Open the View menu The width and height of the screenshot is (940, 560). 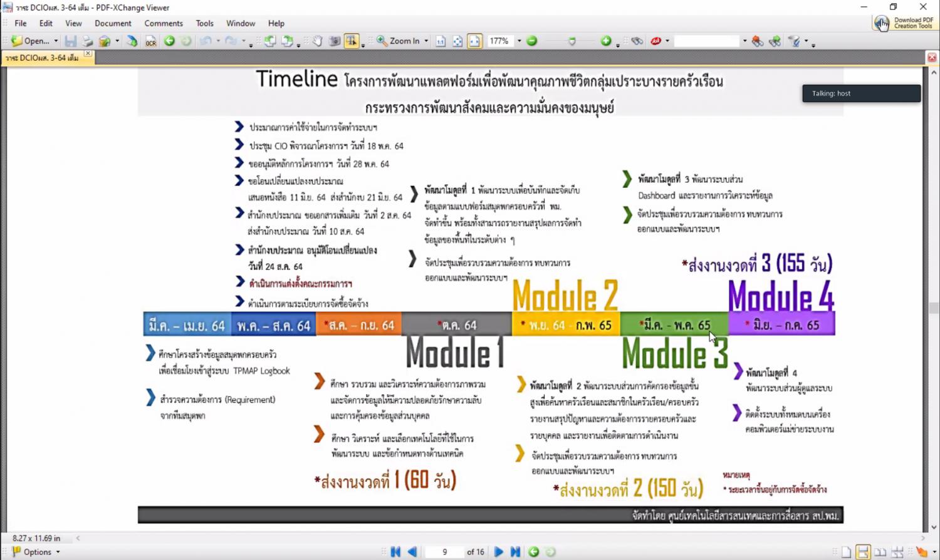73,23
